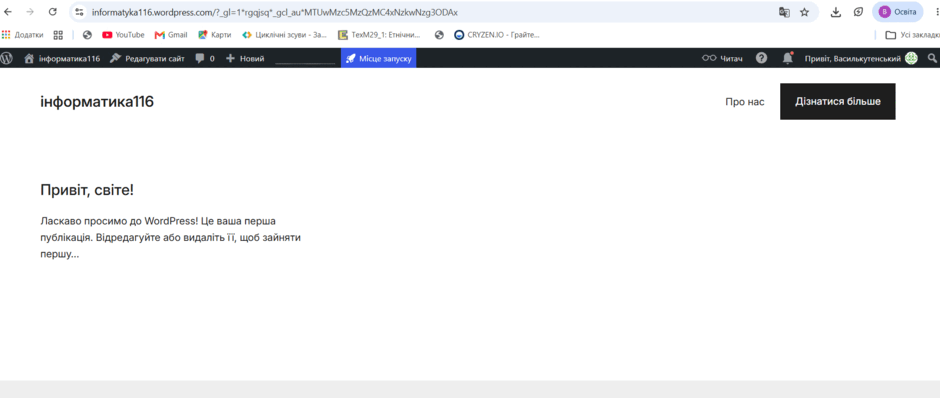The height and width of the screenshot is (398, 940).
Task: Click the icon right of the downloads icon
Action: [858, 12]
